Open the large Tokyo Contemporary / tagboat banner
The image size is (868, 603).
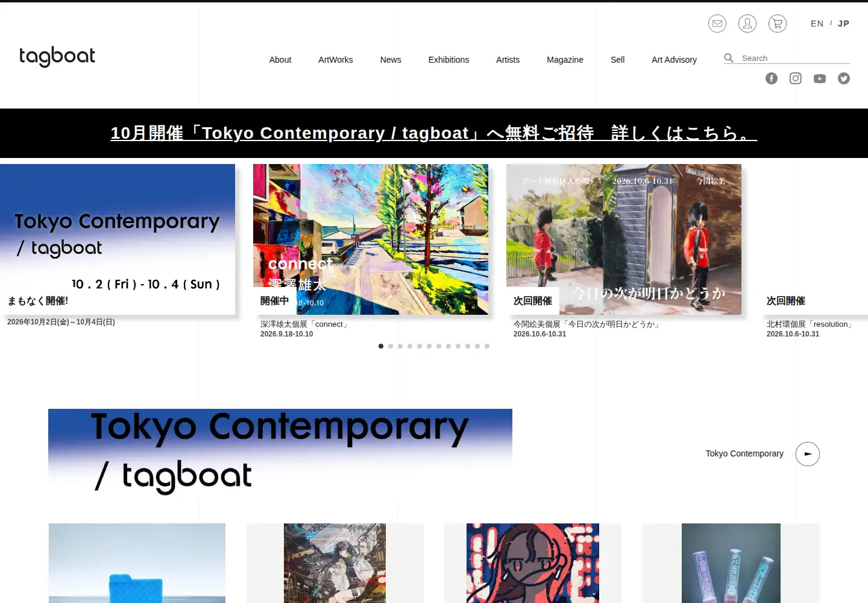[x=280, y=454]
